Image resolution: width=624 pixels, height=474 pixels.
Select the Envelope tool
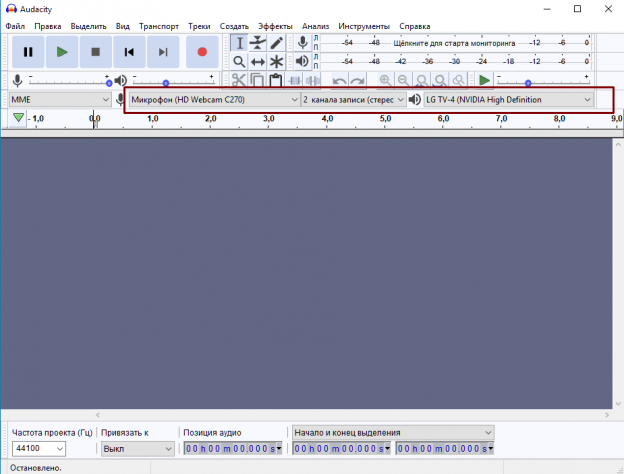pyautogui.click(x=258, y=43)
